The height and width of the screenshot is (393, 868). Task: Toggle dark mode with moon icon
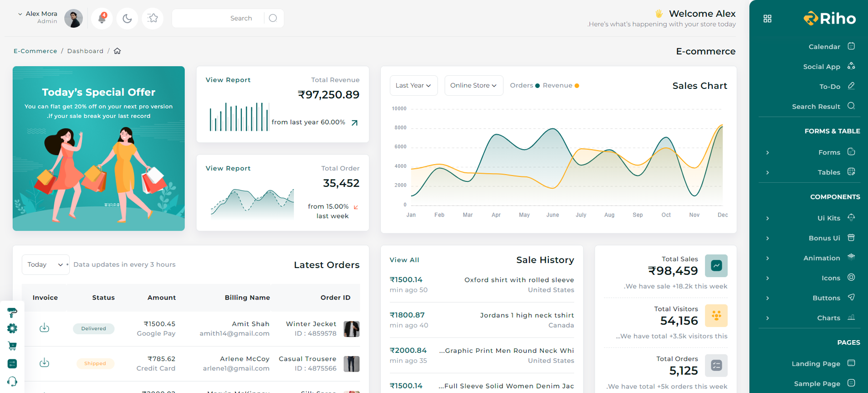[x=127, y=18]
